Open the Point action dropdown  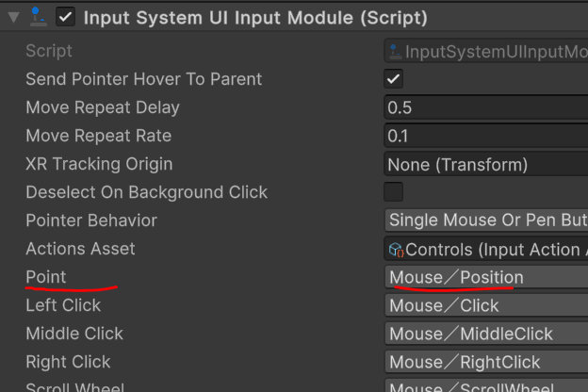486,277
